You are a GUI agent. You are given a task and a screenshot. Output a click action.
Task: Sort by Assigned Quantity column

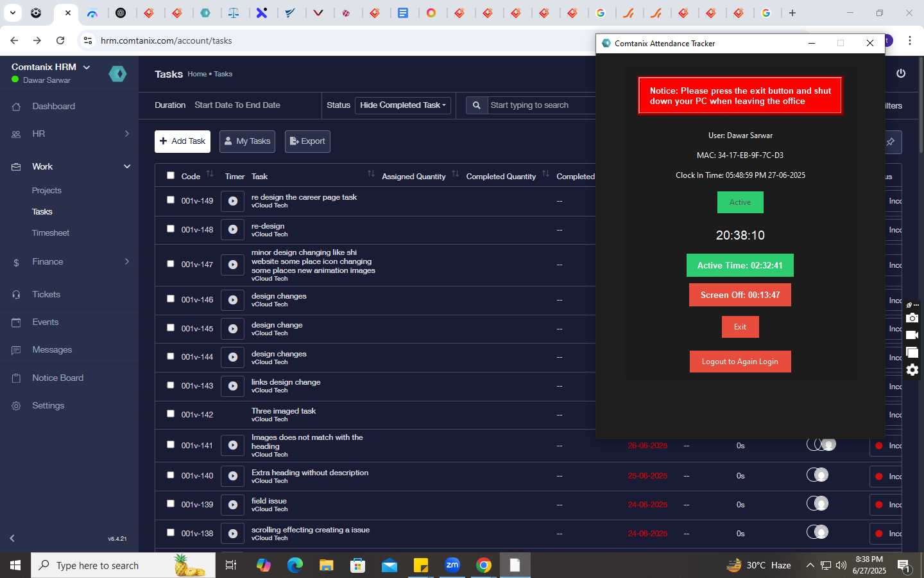pos(455,175)
